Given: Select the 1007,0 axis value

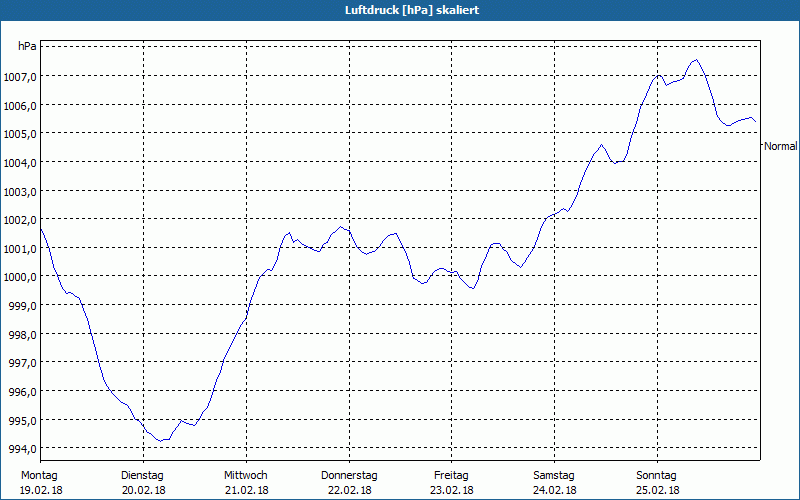Looking at the screenshot, I should (x=20, y=77).
